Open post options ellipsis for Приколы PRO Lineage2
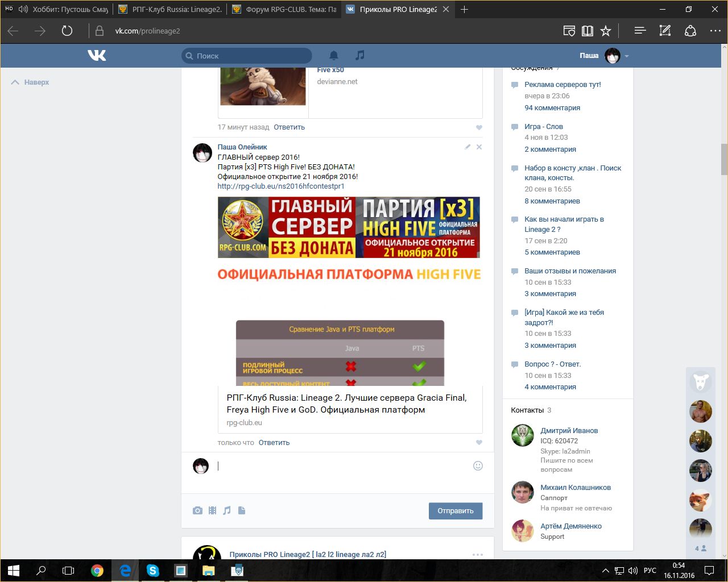The image size is (728, 582). (478, 555)
